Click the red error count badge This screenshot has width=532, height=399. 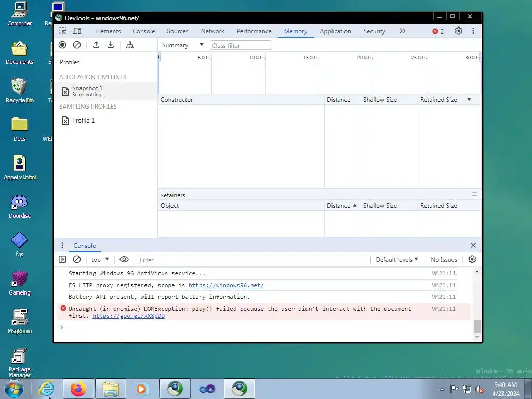(x=438, y=31)
